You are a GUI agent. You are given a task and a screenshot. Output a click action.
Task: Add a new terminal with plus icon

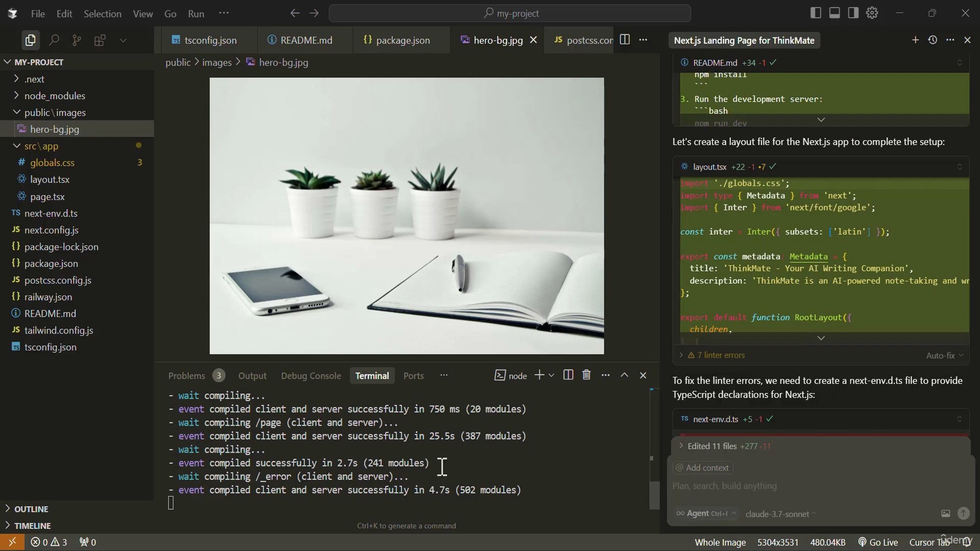click(x=539, y=375)
